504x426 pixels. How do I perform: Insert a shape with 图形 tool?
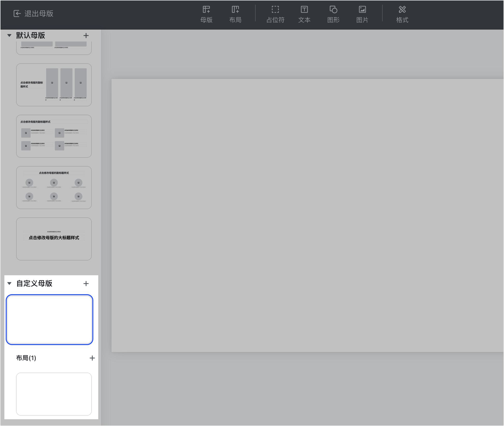click(333, 15)
